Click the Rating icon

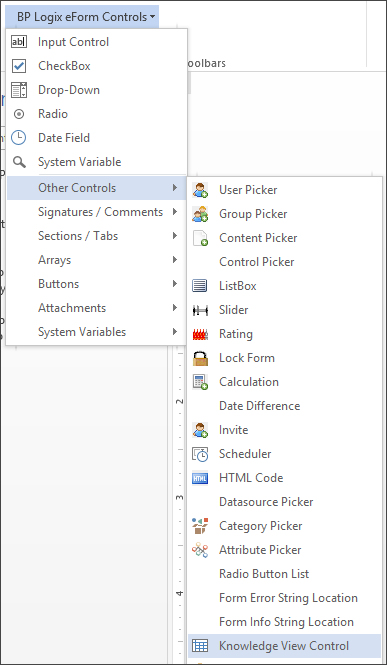[x=200, y=334]
